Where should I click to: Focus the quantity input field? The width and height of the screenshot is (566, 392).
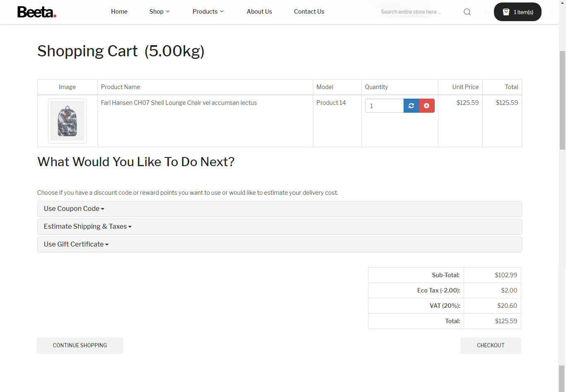click(x=384, y=106)
